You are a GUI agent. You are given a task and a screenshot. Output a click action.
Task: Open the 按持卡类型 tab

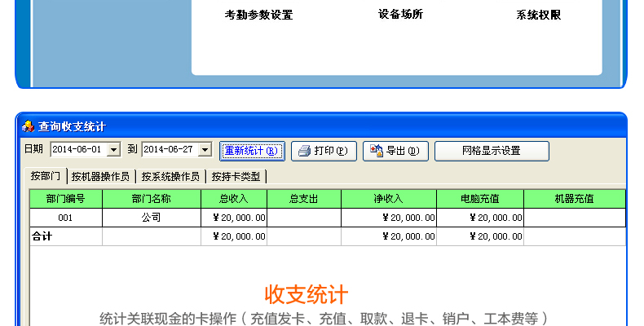pyautogui.click(x=236, y=176)
